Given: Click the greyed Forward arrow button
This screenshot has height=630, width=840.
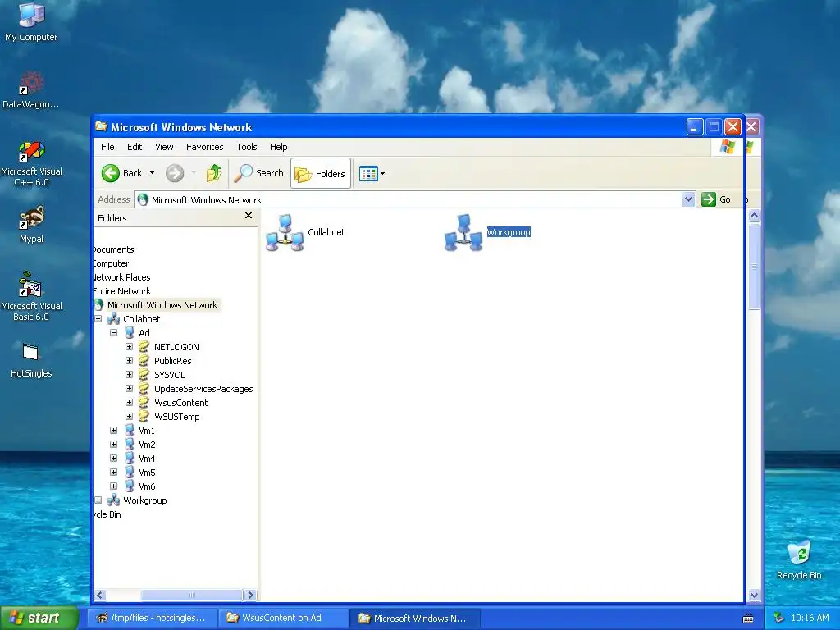Looking at the screenshot, I should (175, 173).
